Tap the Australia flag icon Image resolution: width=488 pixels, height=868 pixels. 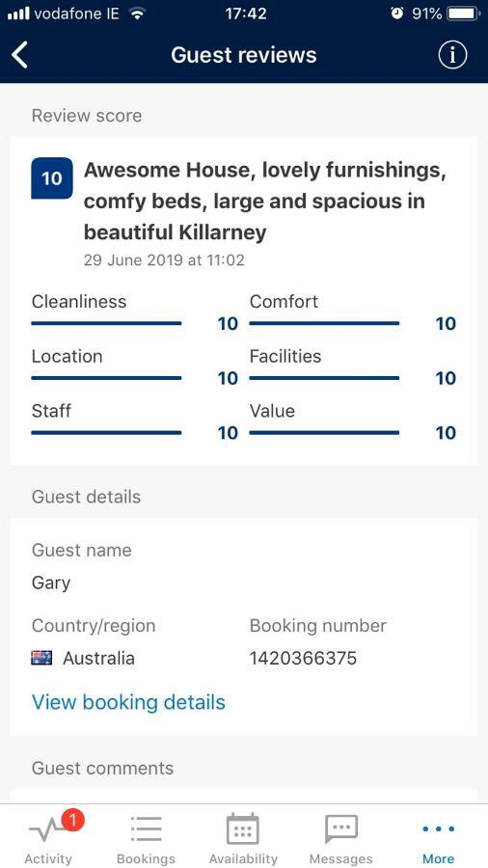[x=41, y=658]
